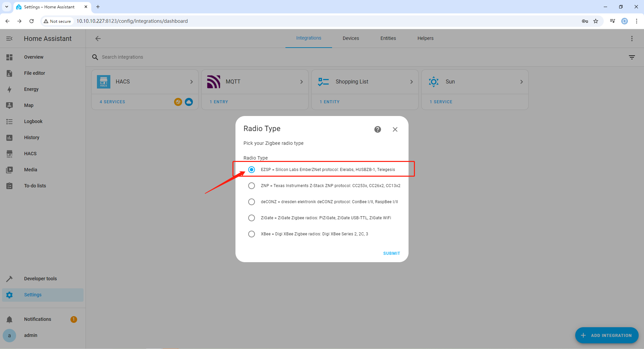The width and height of the screenshot is (644, 349).
Task: Open the Helpers tab
Action: pyautogui.click(x=425, y=38)
